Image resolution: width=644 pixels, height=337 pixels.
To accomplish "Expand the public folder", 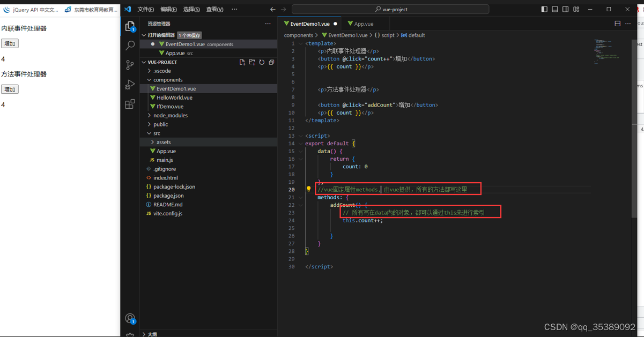I will (x=149, y=124).
